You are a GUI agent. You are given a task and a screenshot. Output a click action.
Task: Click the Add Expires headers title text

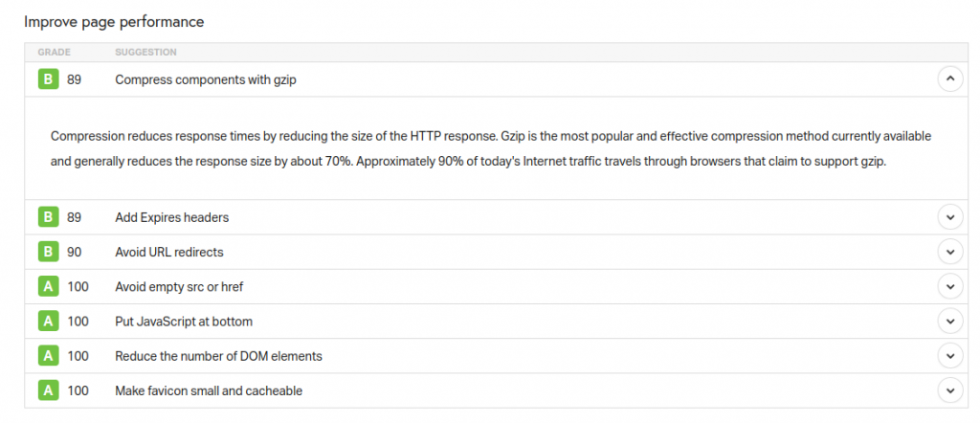coord(171,217)
